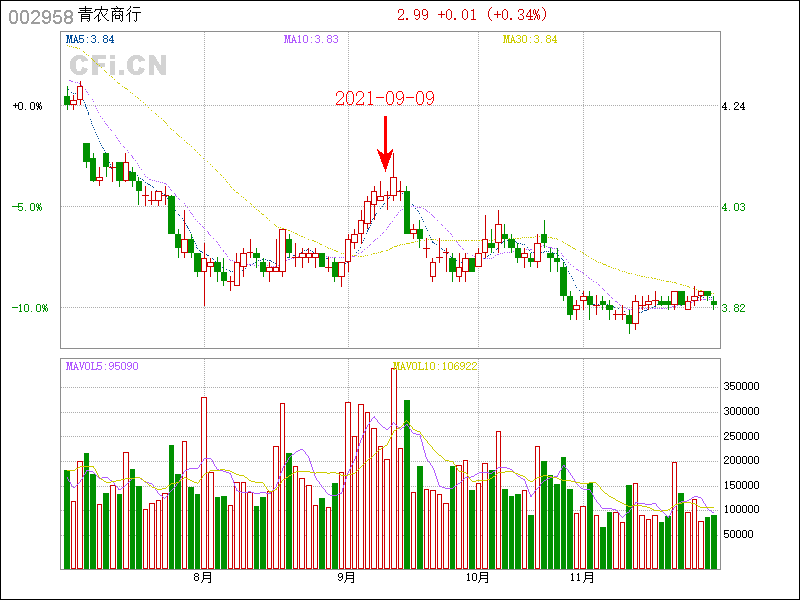800x600 pixels.
Task: Select the 2021-09-09 date annotation
Action: (385, 98)
